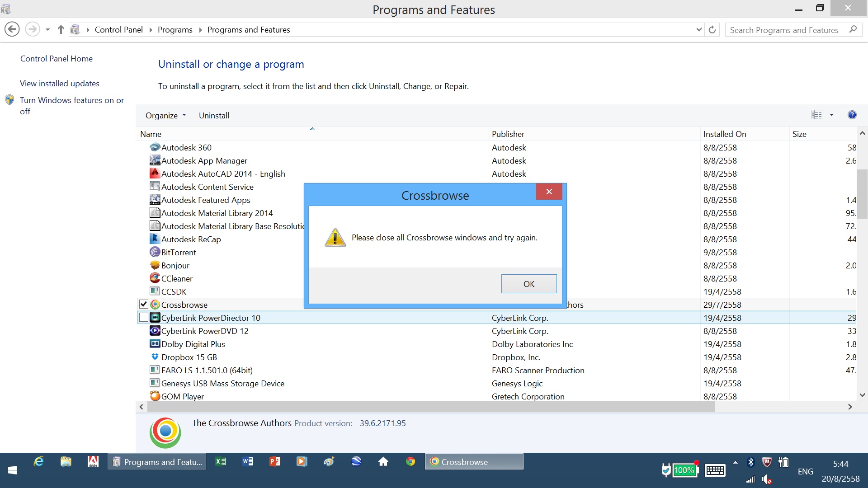Go up one folder level
868x488 pixels.
click(x=61, y=30)
